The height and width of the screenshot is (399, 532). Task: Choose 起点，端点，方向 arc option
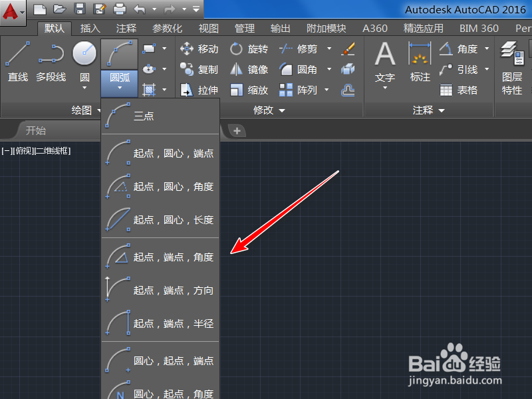pyautogui.click(x=160, y=291)
